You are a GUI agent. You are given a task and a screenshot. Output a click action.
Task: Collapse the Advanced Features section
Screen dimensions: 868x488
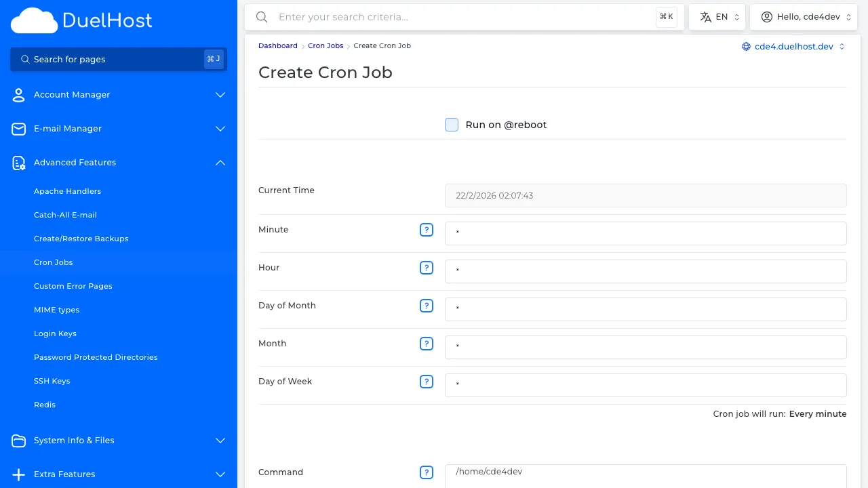click(x=220, y=163)
